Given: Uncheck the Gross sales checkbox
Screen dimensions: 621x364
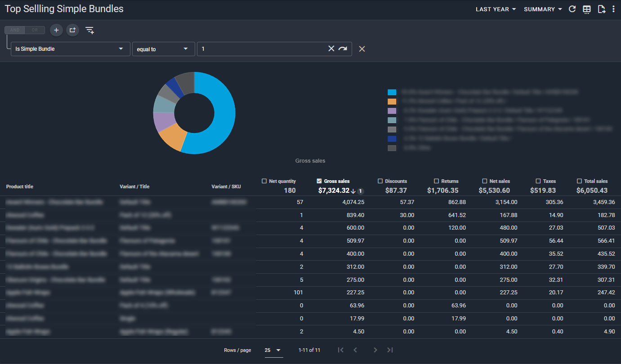Looking at the screenshot, I should click(x=319, y=181).
